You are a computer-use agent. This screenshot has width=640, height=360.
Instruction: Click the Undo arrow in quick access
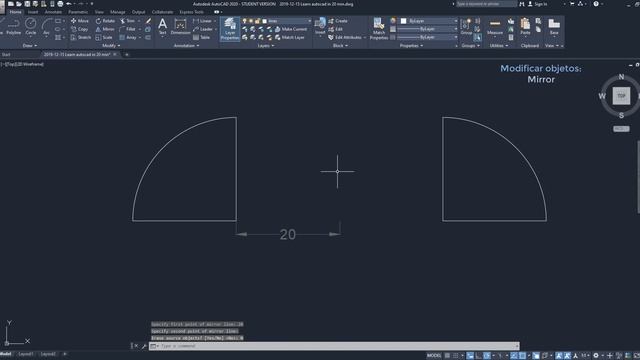tap(69, 4)
